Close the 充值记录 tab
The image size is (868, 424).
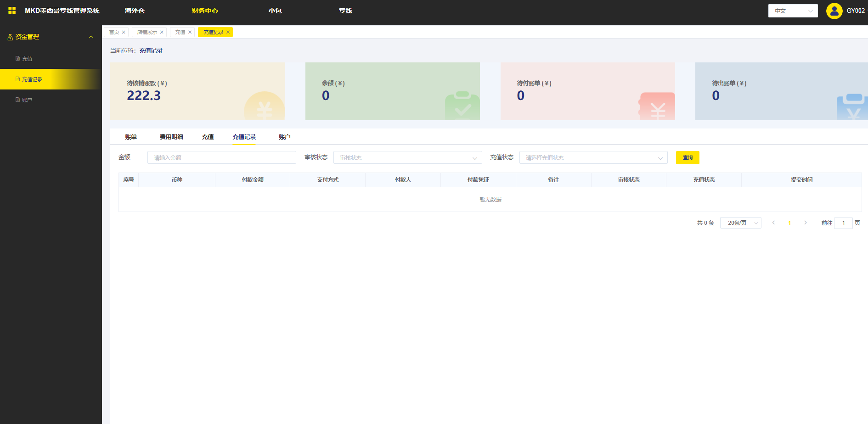tap(228, 32)
